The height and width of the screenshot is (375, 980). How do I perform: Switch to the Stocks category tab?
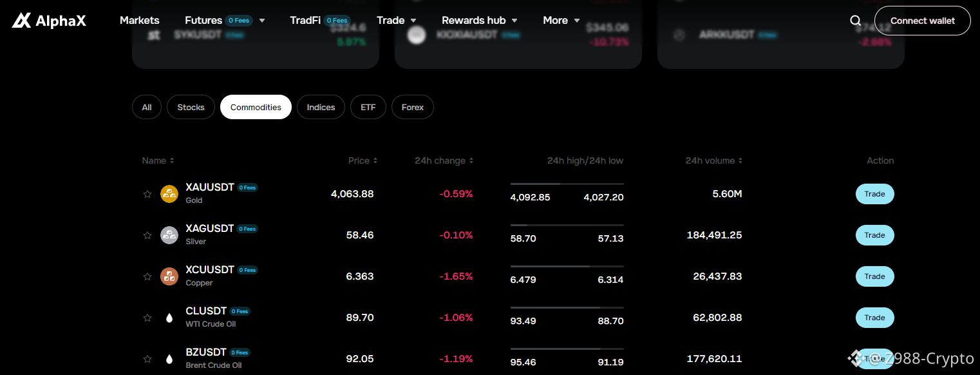pyautogui.click(x=191, y=107)
